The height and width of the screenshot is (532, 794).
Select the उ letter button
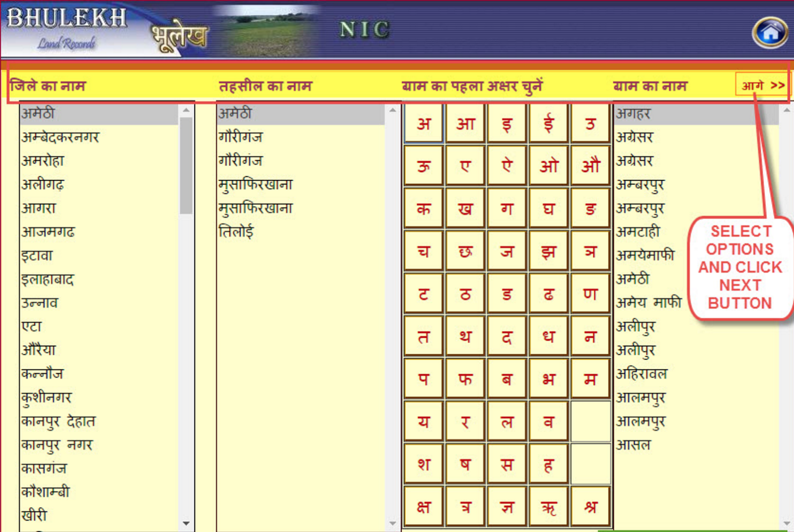590,123
